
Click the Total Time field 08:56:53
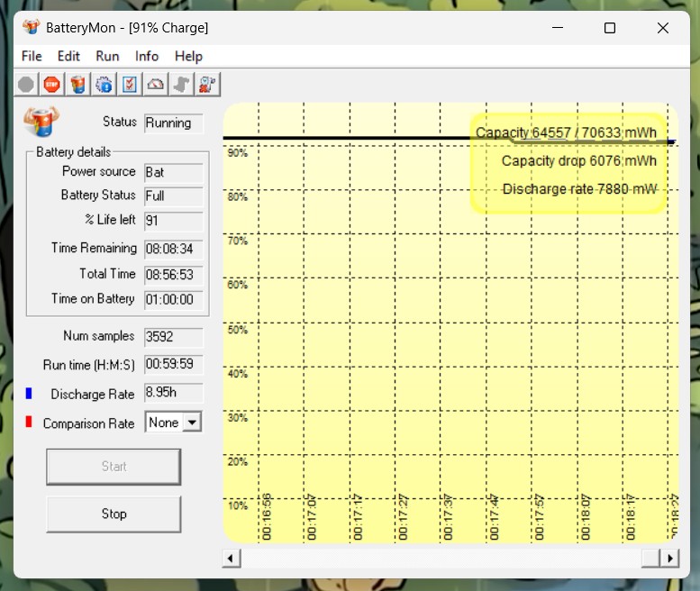tap(174, 275)
